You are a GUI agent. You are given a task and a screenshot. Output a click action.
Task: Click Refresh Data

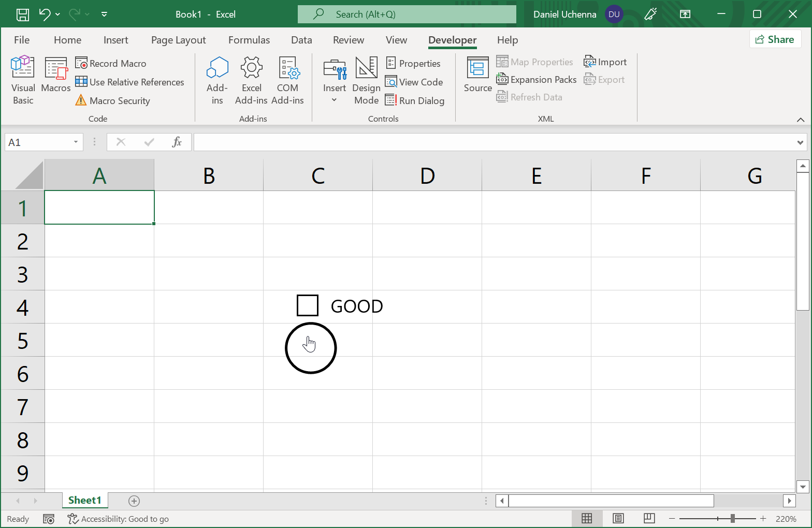pyautogui.click(x=529, y=97)
